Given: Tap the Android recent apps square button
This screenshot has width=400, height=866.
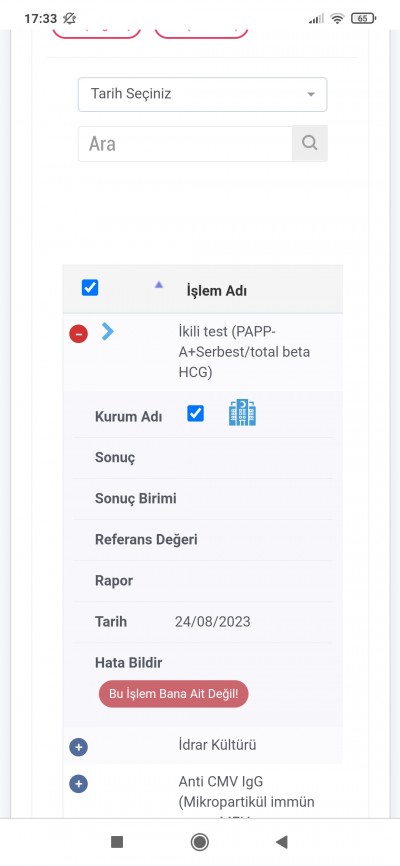Looking at the screenshot, I should coord(117,842).
